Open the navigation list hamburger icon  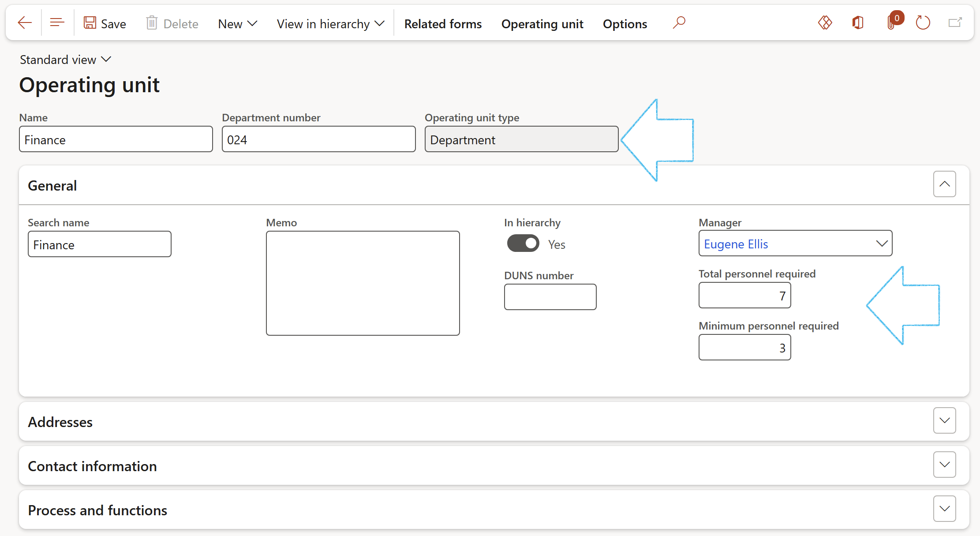click(x=57, y=23)
